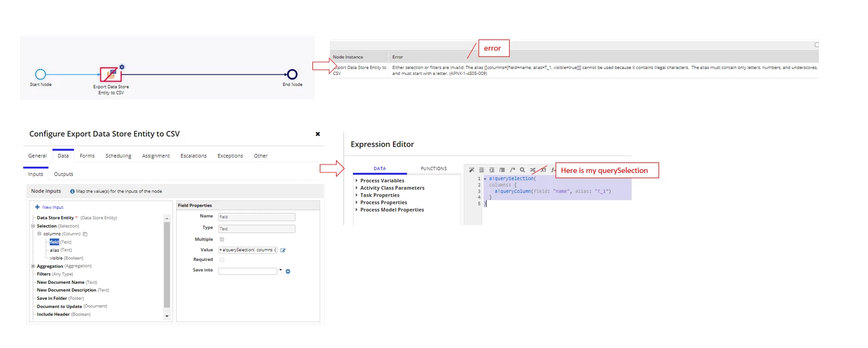Viewport: 868px width, 348px height.
Task: Click the copy icon beside columns (Column)
Action: pos(85,234)
